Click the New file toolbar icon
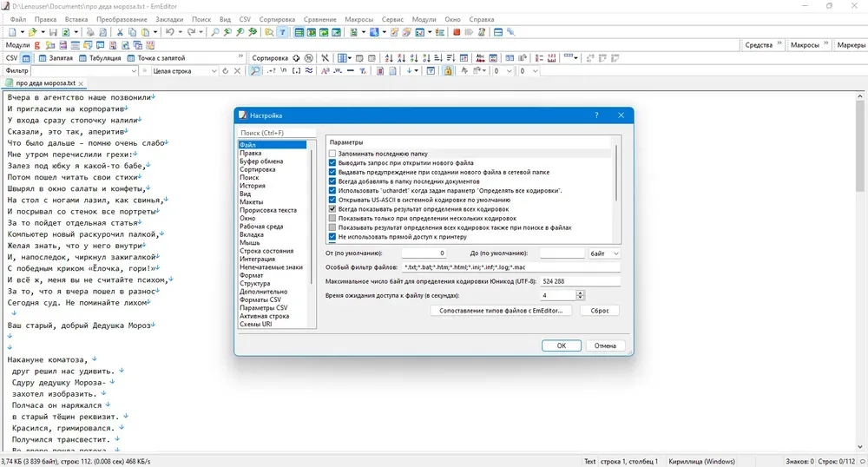868x467 pixels. click(12, 32)
